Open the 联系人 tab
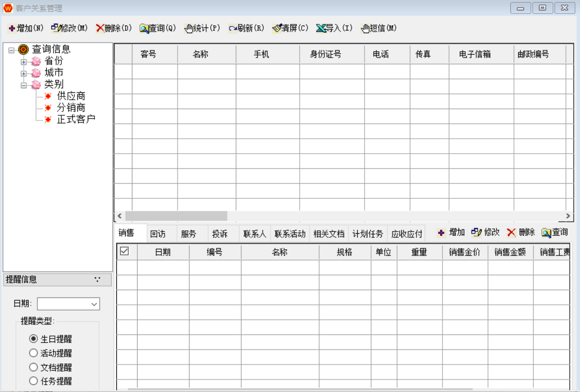Viewport: 580px width, 392px height. click(x=254, y=234)
